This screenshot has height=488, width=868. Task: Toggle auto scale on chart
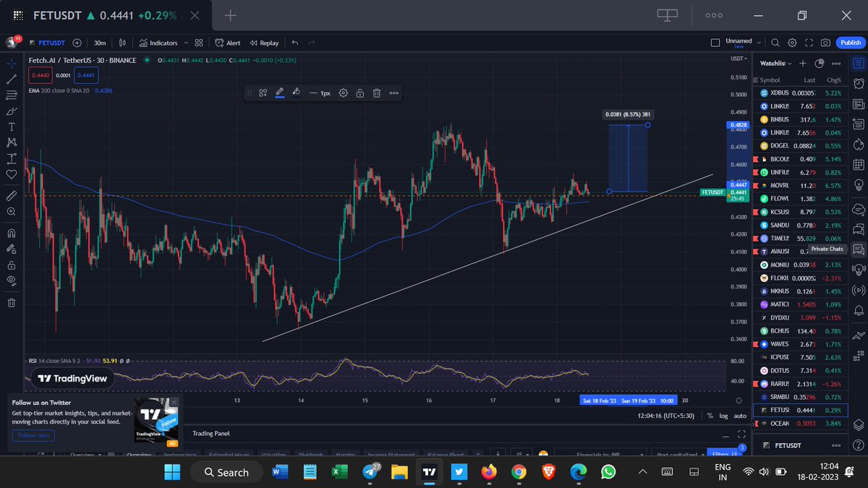pos(740,416)
